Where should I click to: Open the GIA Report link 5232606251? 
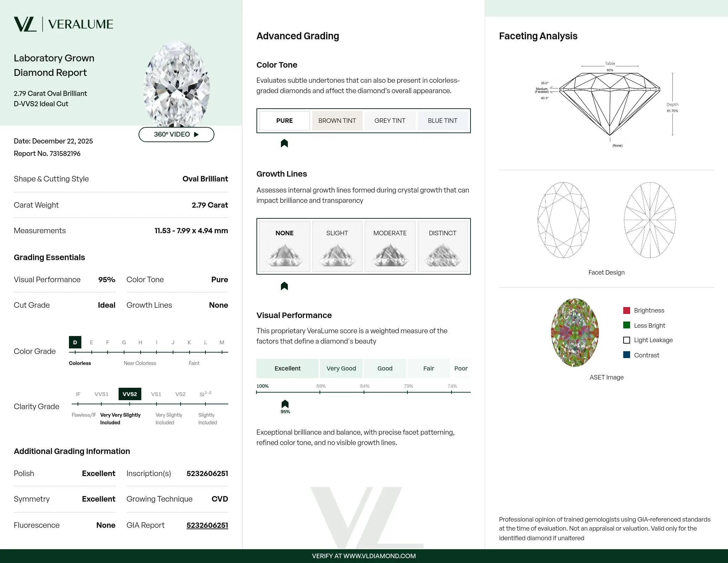tap(207, 525)
